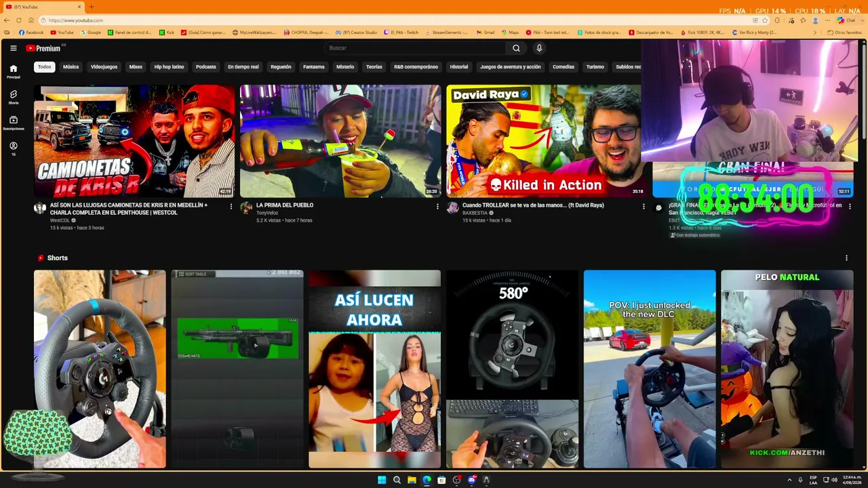Open Windows taskbar search
Image resolution: width=868 pixels, height=488 pixels.
coord(397,480)
